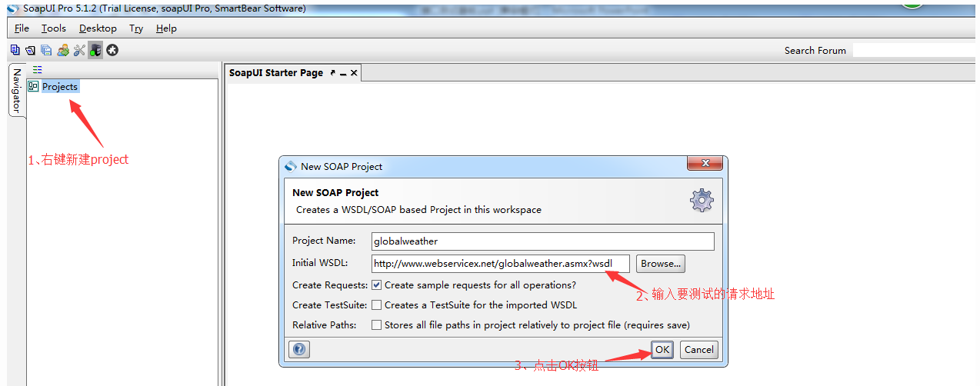Close the New SOAP Project dialog
980x386 pixels.
point(703,165)
